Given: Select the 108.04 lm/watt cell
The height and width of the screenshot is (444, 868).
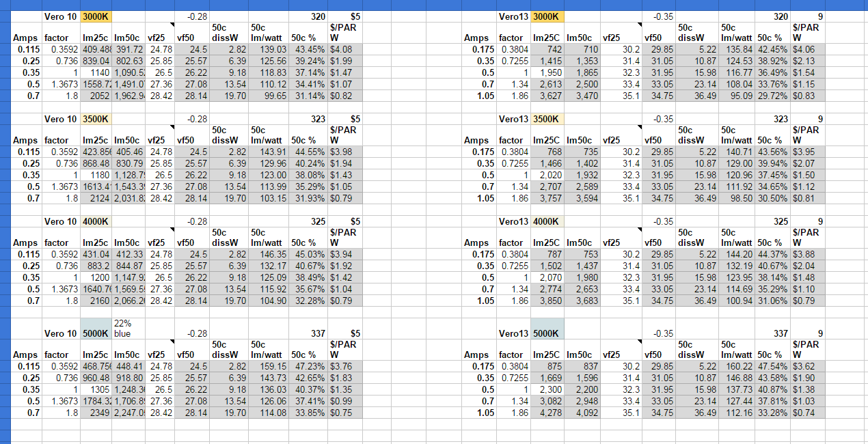Looking at the screenshot, I should click(x=736, y=84).
